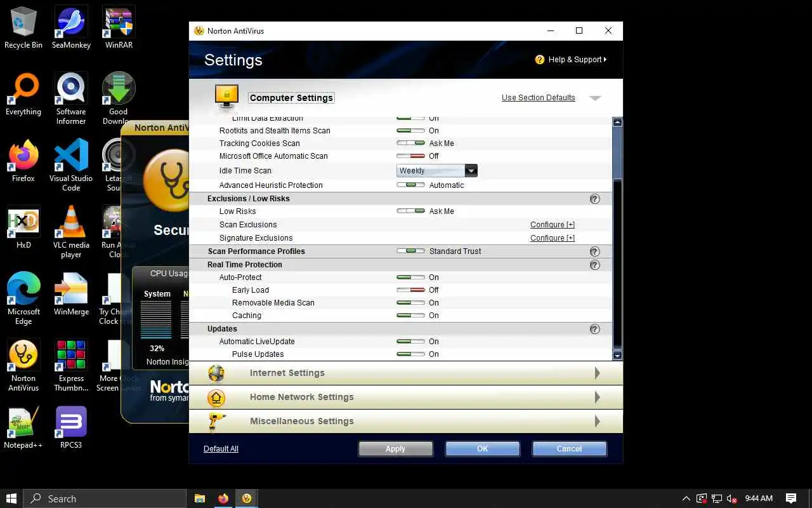Image resolution: width=812 pixels, height=508 pixels.
Task: Open SeaMonkey desktop shortcut
Action: tap(71, 28)
